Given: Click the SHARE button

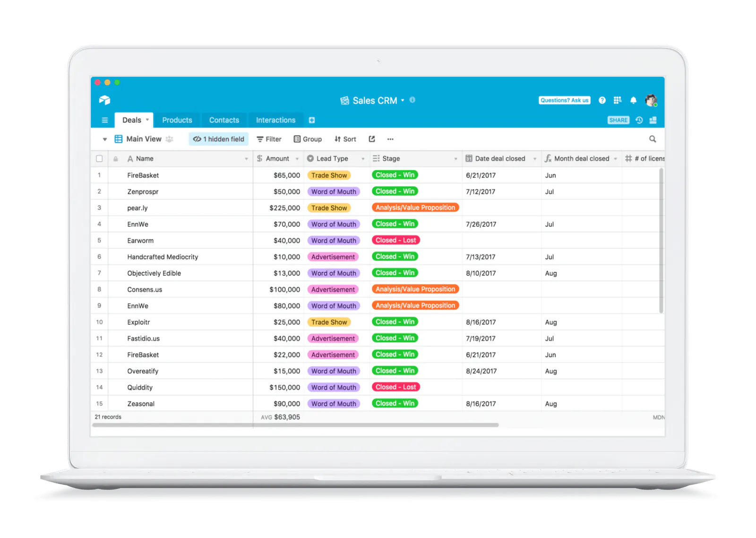Looking at the screenshot, I should (x=619, y=120).
